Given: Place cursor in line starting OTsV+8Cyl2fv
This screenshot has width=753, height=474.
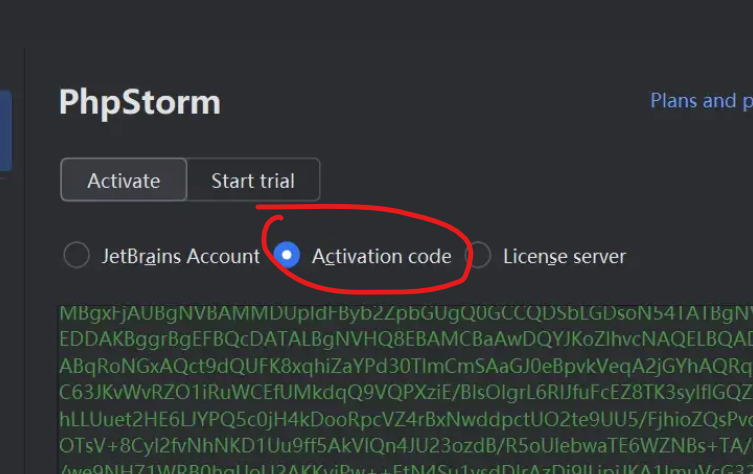Looking at the screenshot, I should (405, 446).
